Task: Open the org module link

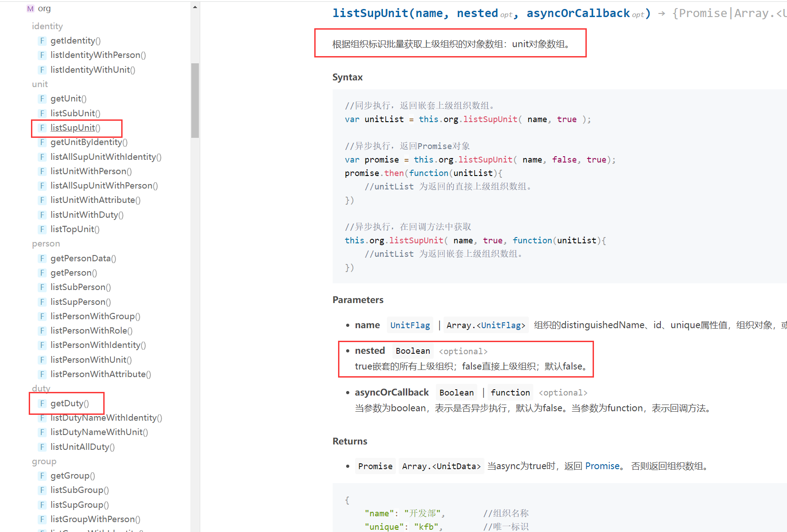Action: pos(44,9)
